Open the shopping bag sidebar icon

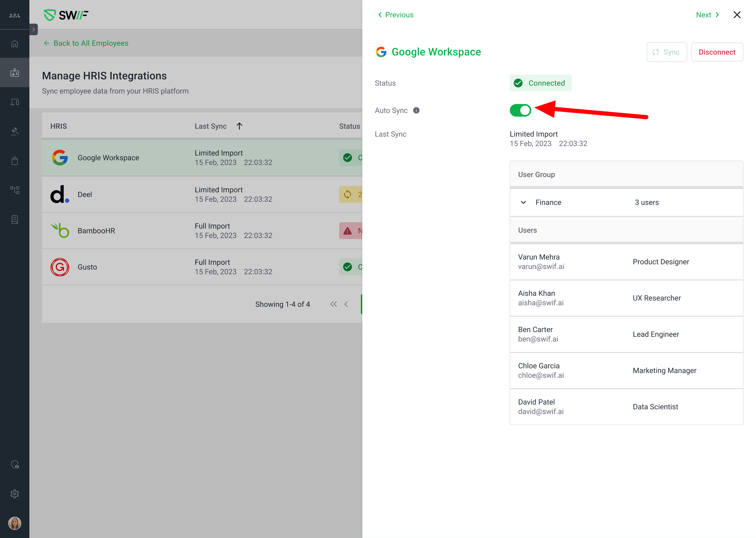click(14, 161)
